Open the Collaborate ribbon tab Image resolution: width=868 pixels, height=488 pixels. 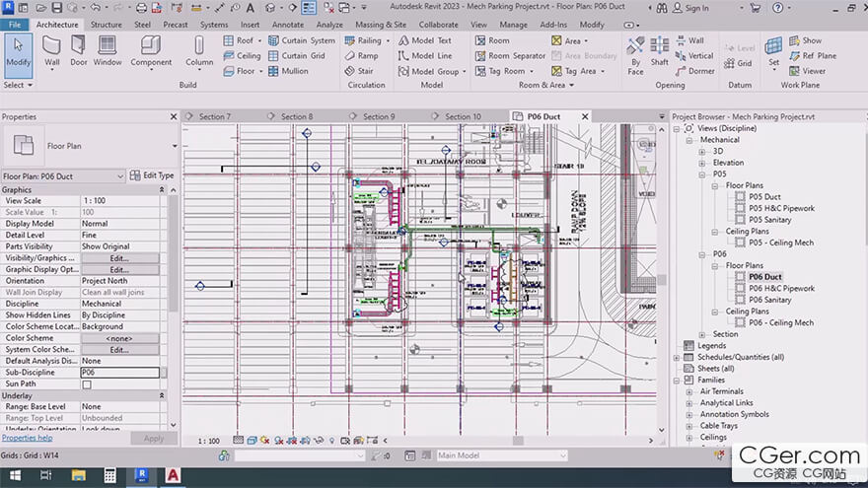438,25
